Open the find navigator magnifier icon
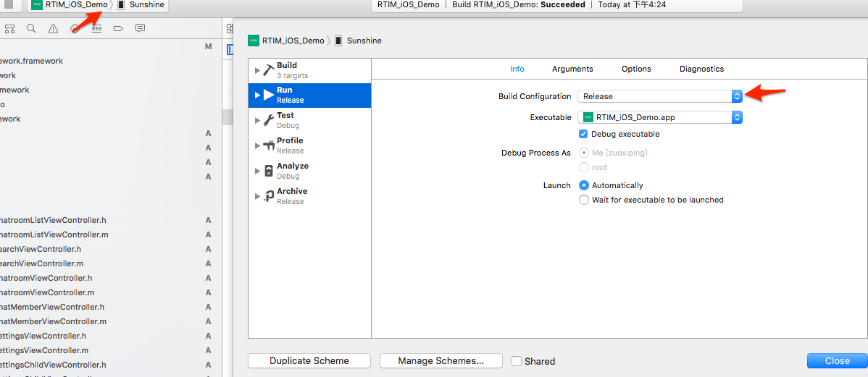 [x=31, y=28]
